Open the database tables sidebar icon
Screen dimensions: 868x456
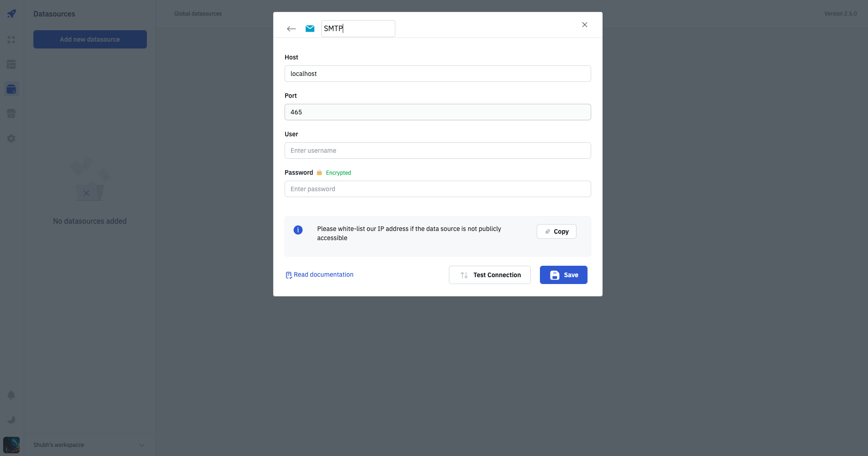tap(11, 64)
